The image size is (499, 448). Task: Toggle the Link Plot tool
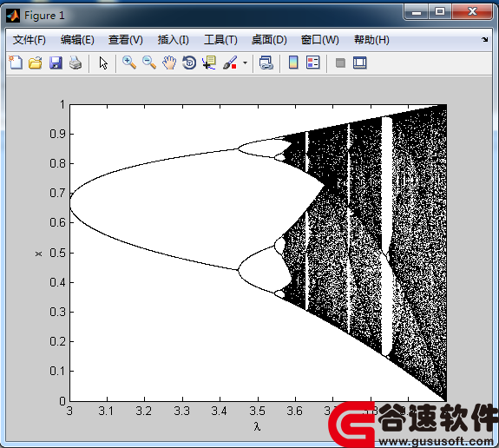[266, 63]
